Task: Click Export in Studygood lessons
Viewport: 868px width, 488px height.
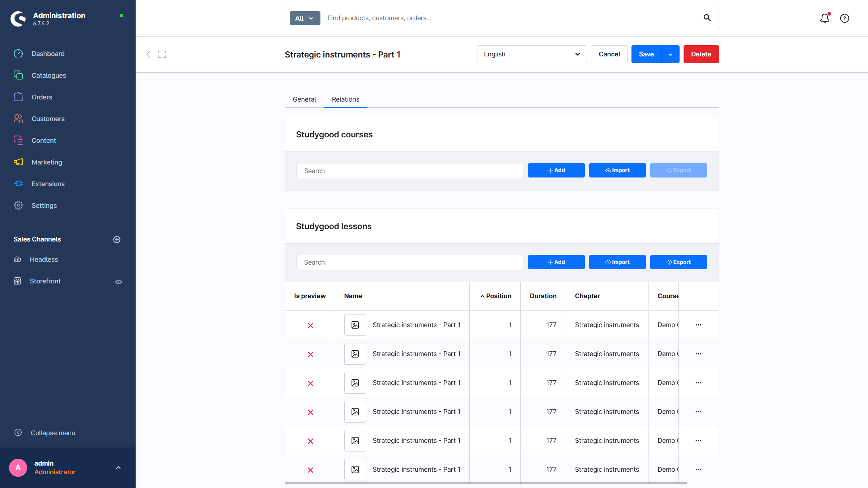Action: click(678, 262)
